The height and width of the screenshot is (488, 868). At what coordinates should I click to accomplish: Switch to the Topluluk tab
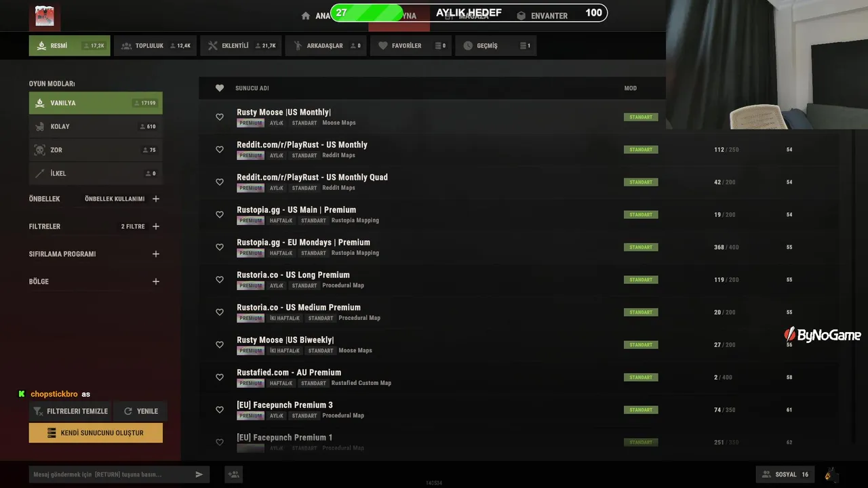[x=155, y=46]
